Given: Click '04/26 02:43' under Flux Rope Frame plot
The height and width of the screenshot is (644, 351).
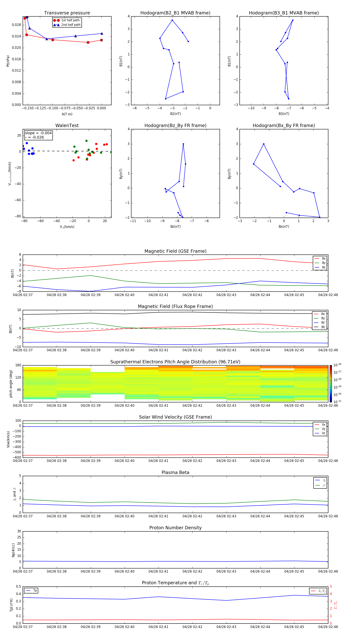Looking at the screenshot, I should [226, 350].
